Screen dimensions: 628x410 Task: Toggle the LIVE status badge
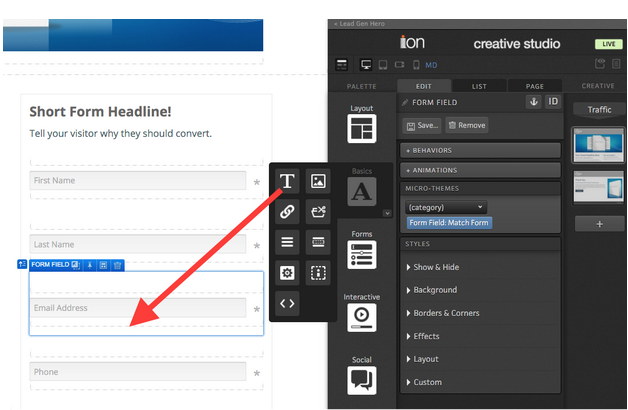point(608,44)
